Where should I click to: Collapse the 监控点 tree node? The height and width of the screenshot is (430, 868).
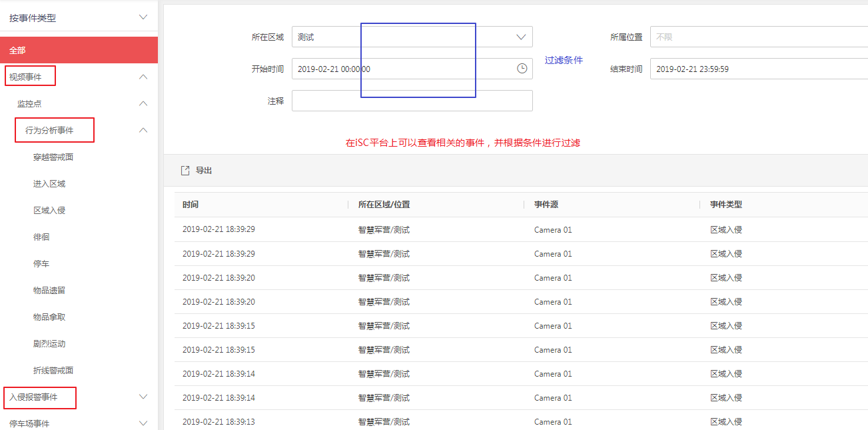(x=143, y=103)
